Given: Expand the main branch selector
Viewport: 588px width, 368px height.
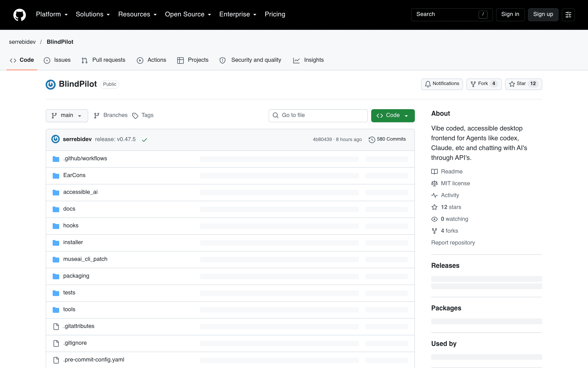Looking at the screenshot, I should pyautogui.click(x=67, y=116).
